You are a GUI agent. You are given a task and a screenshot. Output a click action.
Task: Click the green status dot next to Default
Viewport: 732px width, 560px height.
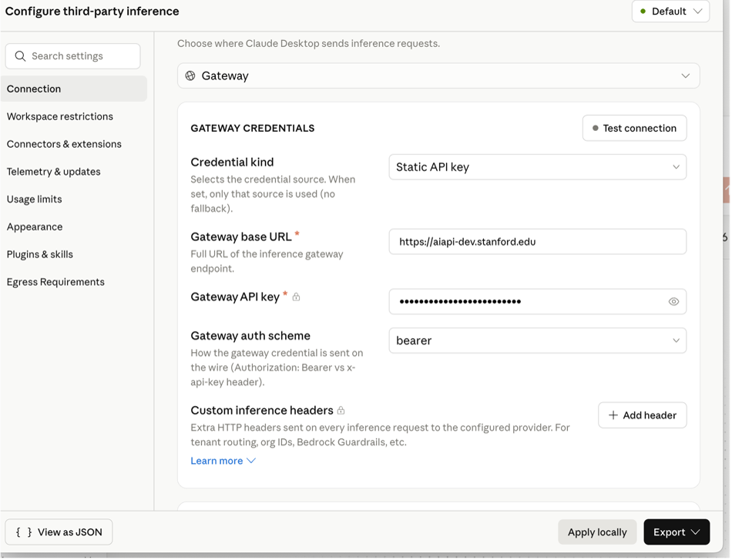(x=643, y=12)
